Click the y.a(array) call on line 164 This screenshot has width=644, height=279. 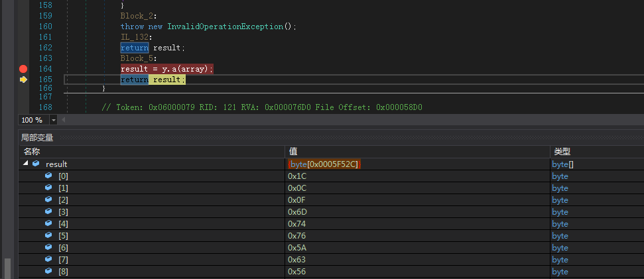click(185, 69)
